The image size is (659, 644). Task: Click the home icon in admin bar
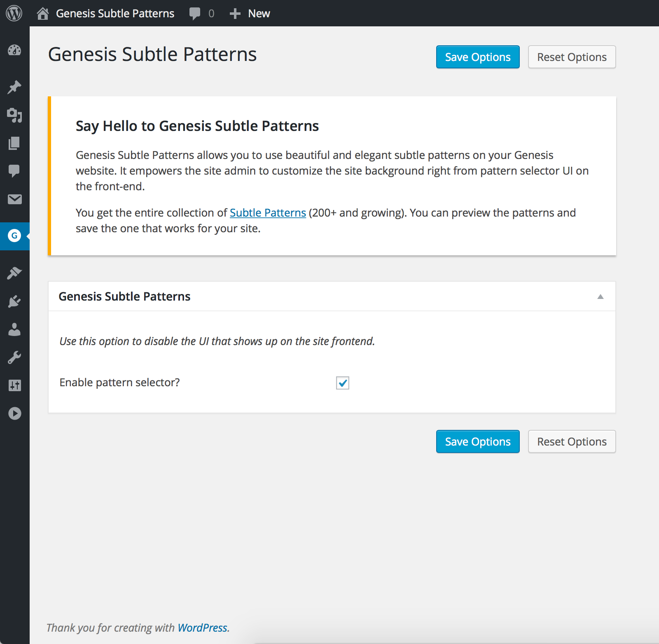(x=42, y=14)
